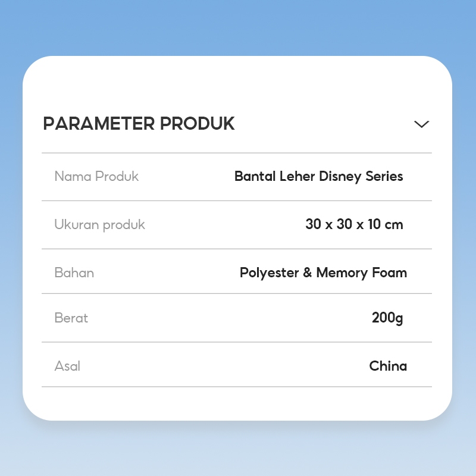This screenshot has height=476, width=476.
Task: Click the divider line below the Asal row
Action: tap(237, 387)
